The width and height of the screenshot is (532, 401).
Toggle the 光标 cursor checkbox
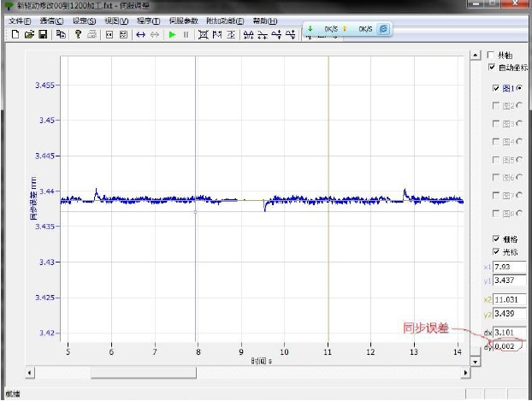[x=496, y=252]
